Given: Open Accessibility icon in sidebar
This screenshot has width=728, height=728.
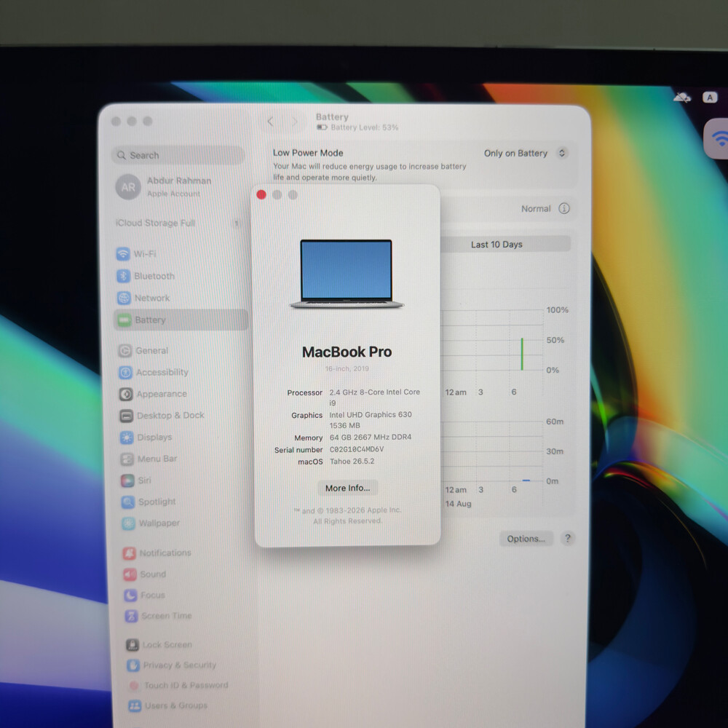Looking at the screenshot, I should [126, 372].
